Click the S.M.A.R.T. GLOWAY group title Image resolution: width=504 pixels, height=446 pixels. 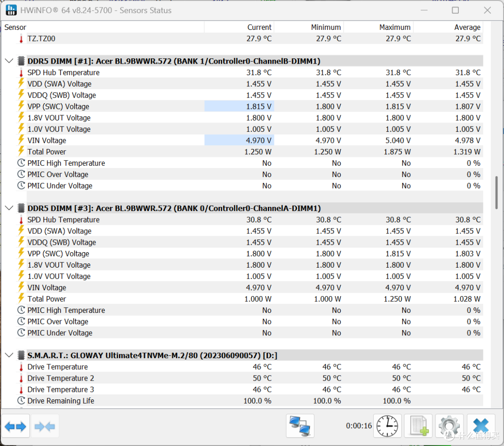tap(152, 356)
